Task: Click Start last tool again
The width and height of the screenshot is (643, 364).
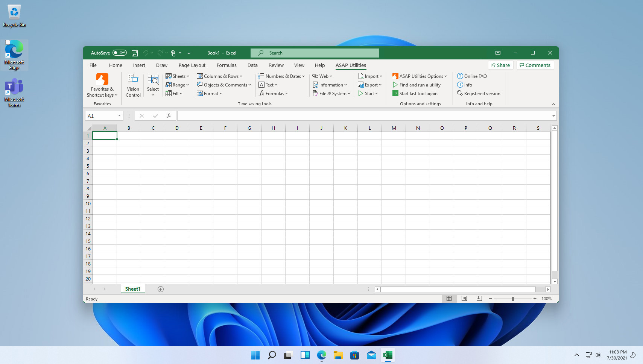Action: (x=418, y=93)
